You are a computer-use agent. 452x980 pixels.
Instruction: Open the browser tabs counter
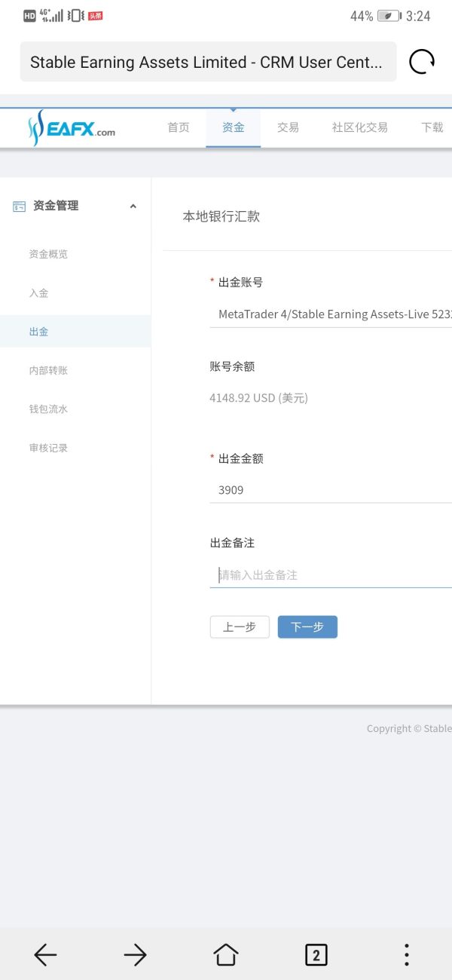[x=316, y=955]
